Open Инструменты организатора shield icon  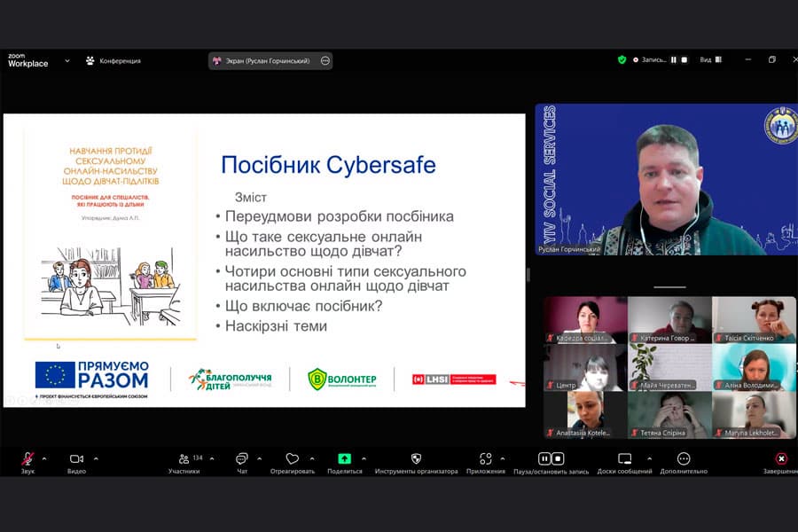tap(416, 458)
